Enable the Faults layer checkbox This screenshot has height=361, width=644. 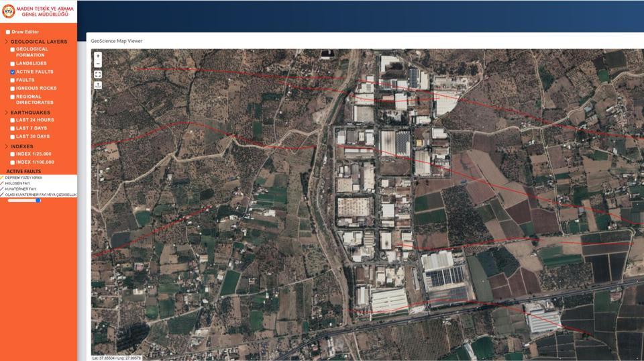[x=13, y=80]
